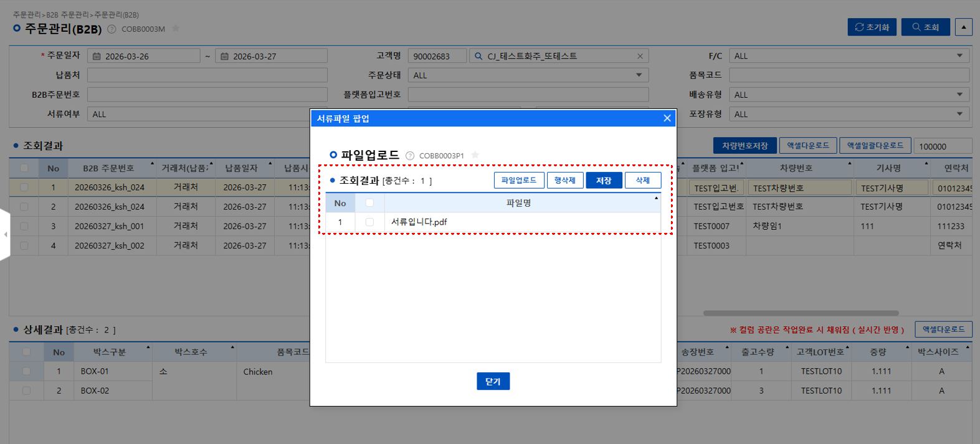Image resolution: width=980 pixels, height=444 pixels.
Task: Click the help icon next to 주문관리(B2B) title
Action: pos(112,29)
